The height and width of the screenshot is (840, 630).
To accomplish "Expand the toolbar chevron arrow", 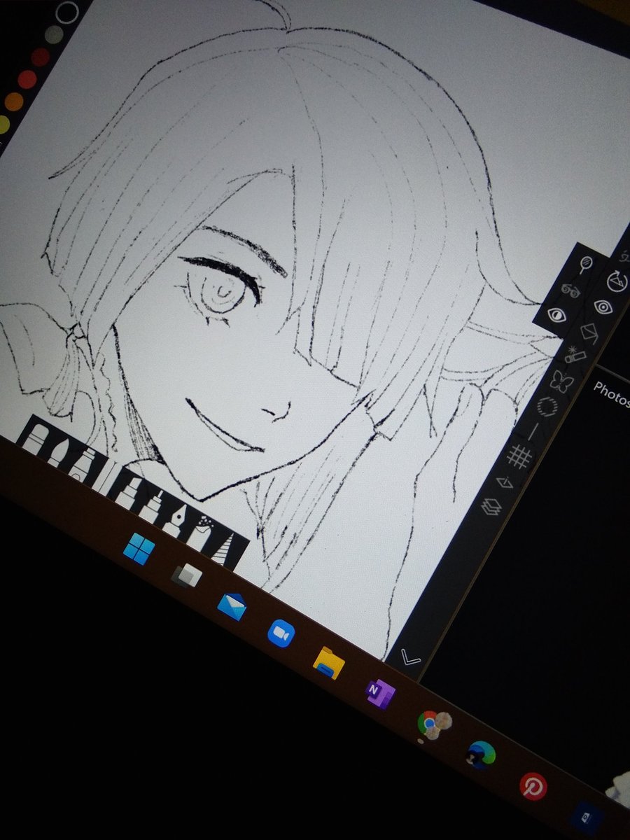I will (x=409, y=658).
